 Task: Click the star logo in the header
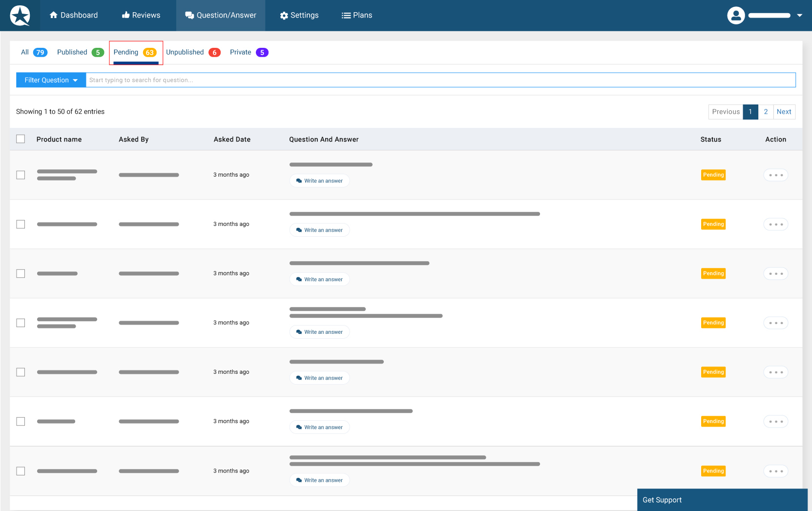click(x=20, y=16)
